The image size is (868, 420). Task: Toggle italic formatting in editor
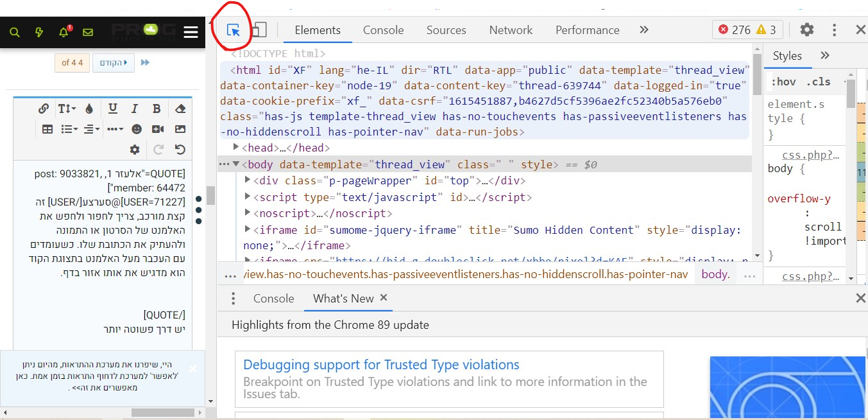[x=135, y=109]
